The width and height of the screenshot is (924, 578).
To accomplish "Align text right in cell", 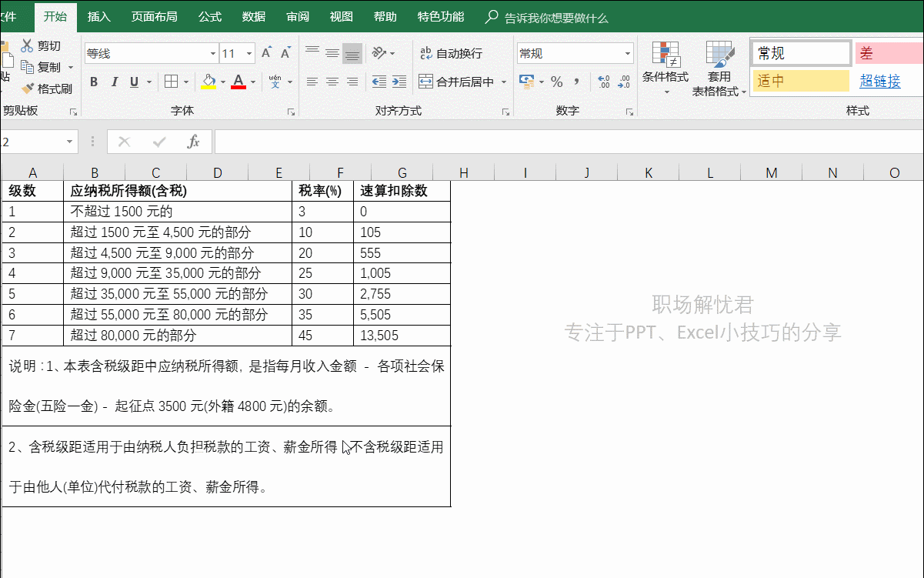I will coord(352,82).
